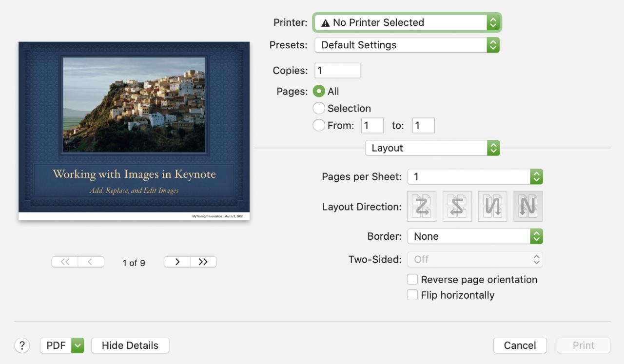The height and width of the screenshot is (364, 624).
Task: Click the '1 of 9' page indicator
Action: click(134, 263)
